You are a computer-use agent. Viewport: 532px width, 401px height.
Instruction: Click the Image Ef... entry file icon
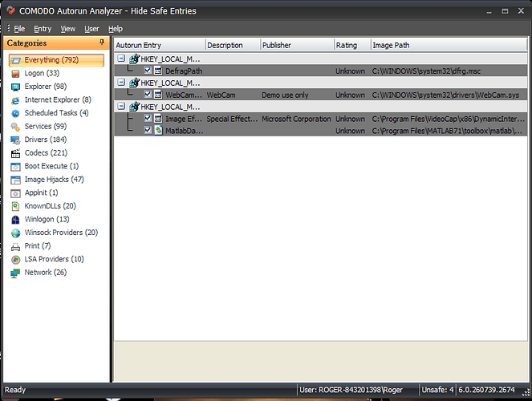[x=158, y=119]
